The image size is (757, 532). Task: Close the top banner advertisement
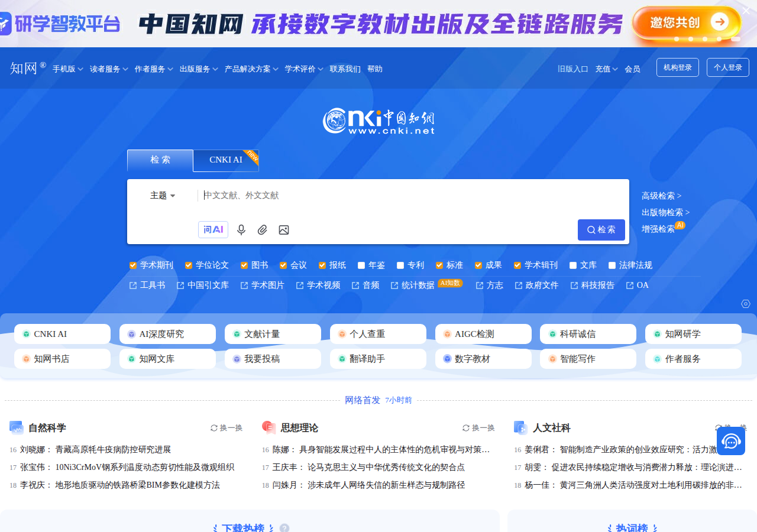pos(746,11)
